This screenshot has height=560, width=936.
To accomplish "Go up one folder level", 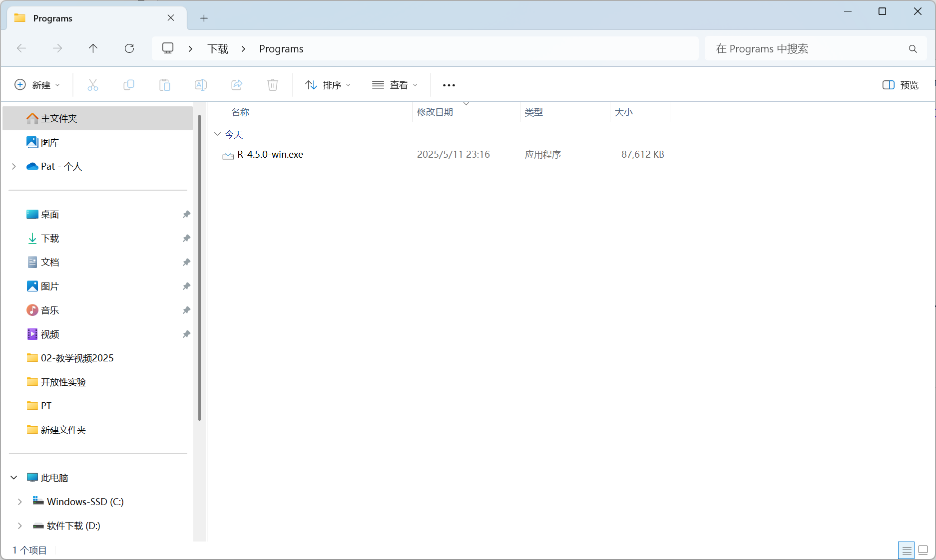I will [x=93, y=48].
